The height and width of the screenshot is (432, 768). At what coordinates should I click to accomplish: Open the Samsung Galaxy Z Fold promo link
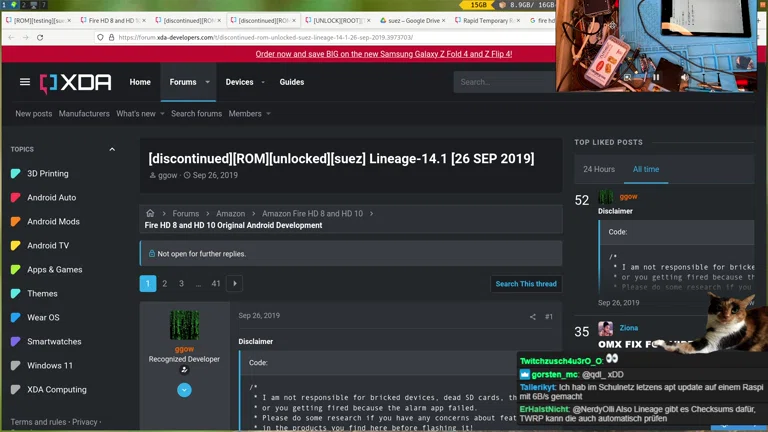pyautogui.click(x=383, y=55)
